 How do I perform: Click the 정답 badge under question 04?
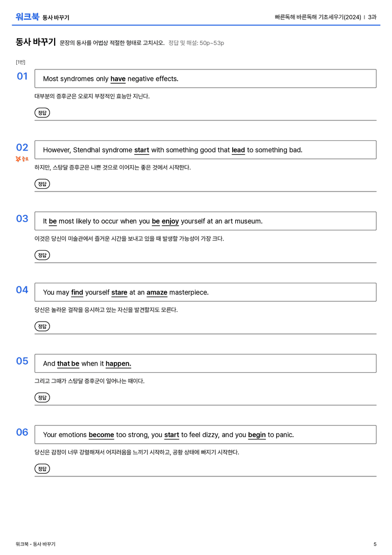pyautogui.click(x=42, y=326)
